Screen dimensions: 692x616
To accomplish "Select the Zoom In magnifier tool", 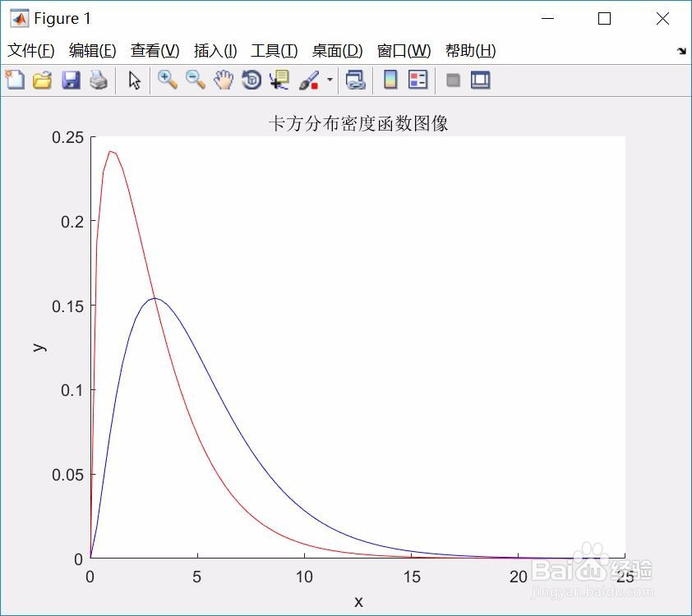I will click(x=168, y=80).
